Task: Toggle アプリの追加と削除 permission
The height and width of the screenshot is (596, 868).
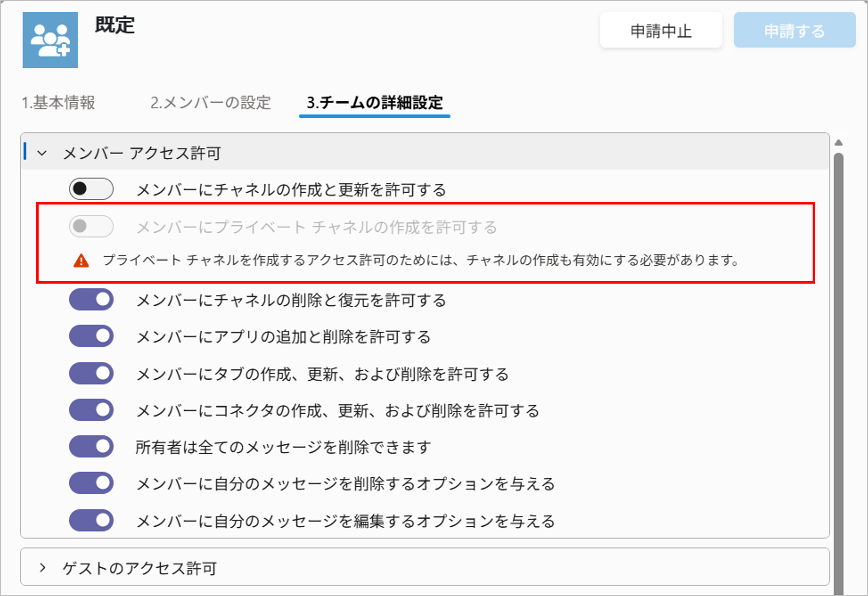Action: coord(91,336)
